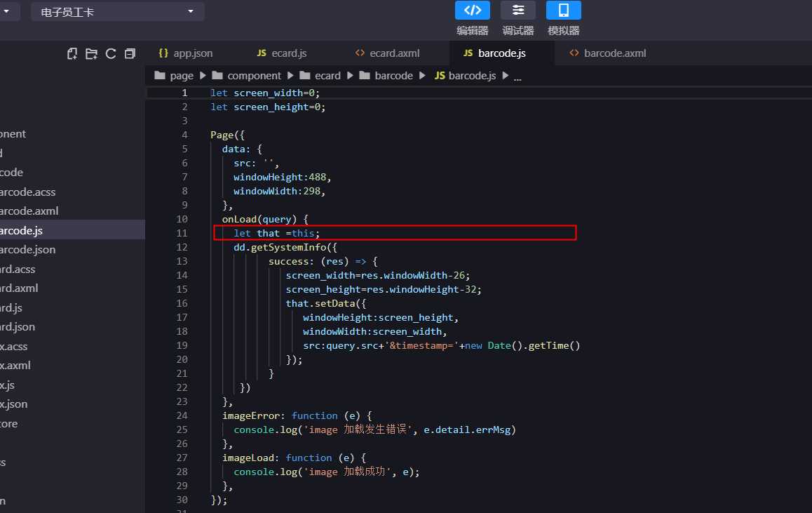Switch to the ecard.axml tab
The height and width of the screenshot is (513, 812).
(387, 53)
